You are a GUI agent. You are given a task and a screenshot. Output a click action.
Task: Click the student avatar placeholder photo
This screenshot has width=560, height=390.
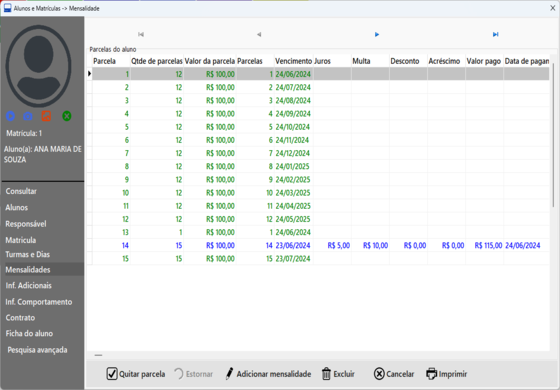tap(39, 66)
